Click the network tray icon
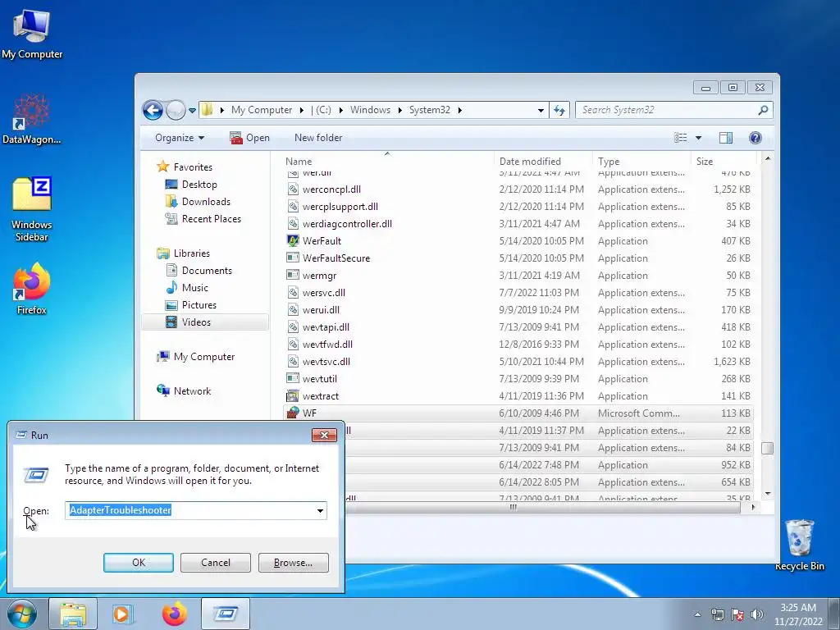This screenshot has height=630, width=840. [717, 614]
